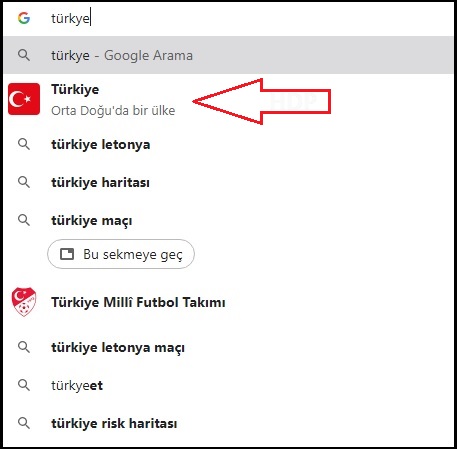Click the tab icon inside Bu sekmeye geç
Viewport: 457px width, 449px height.
pyautogui.click(x=67, y=254)
